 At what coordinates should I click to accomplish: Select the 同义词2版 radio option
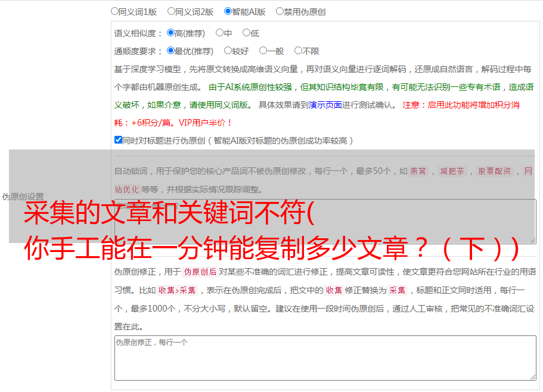(x=171, y=11)
